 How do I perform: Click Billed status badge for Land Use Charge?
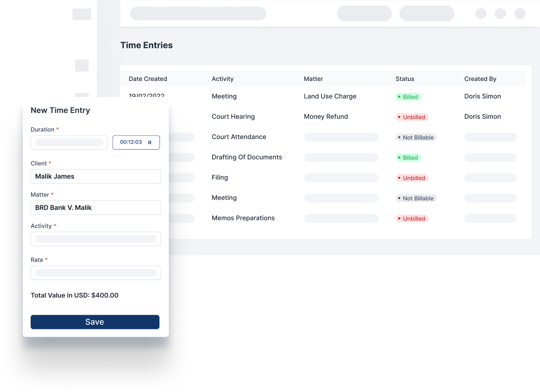pyautogui.click(x=408, y=97)
